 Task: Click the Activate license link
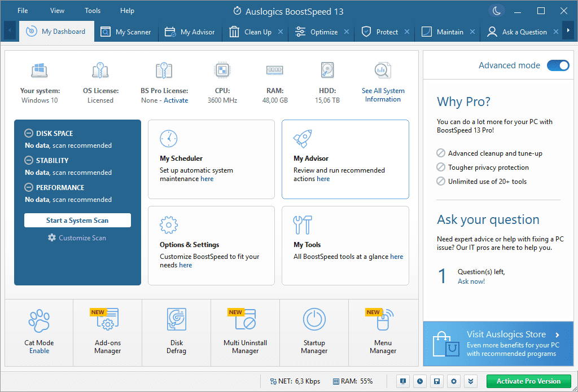pyautogui.click(x=176, y=100)
